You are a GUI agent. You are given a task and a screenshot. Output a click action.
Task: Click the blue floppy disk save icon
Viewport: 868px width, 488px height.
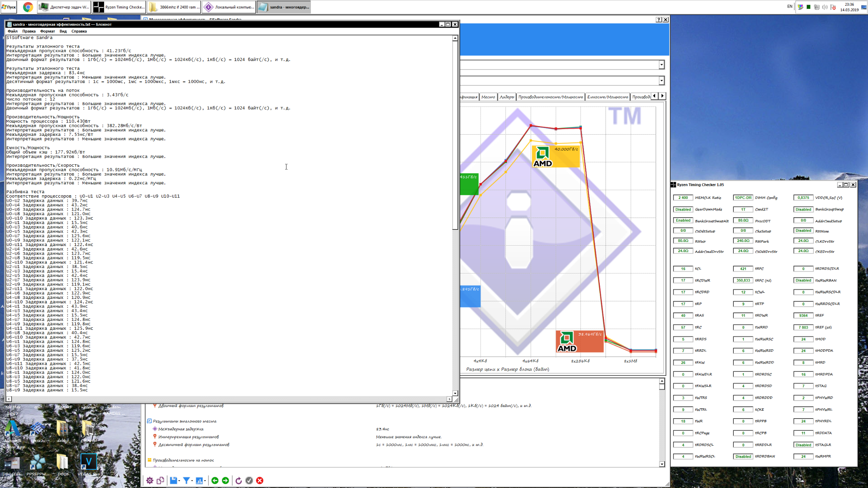173,480
